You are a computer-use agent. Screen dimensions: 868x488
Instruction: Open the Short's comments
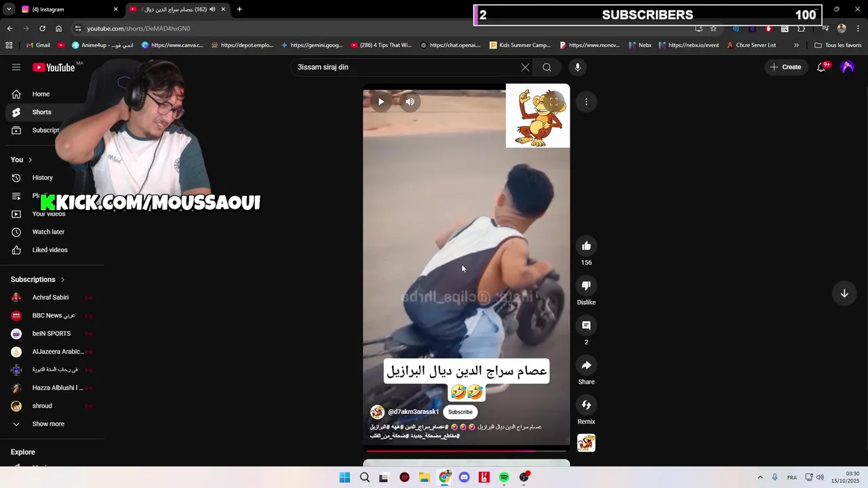(x=587, y=326)
